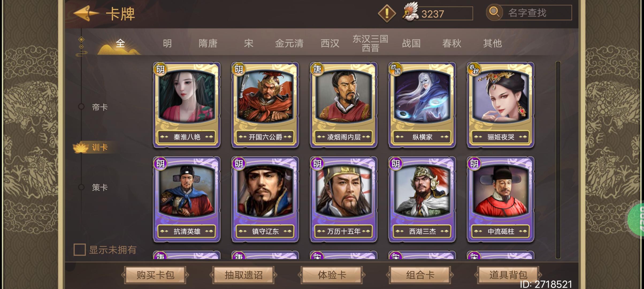Switch to the 明 dynasty tab
Viewport: 644px width, 289px height.
click(167, 43)
